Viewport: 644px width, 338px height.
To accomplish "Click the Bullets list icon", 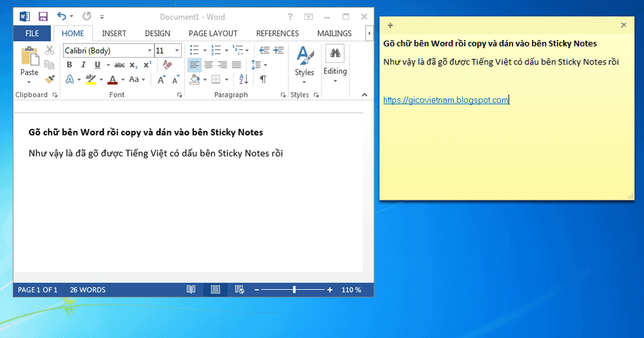I will tap(195, 50).
